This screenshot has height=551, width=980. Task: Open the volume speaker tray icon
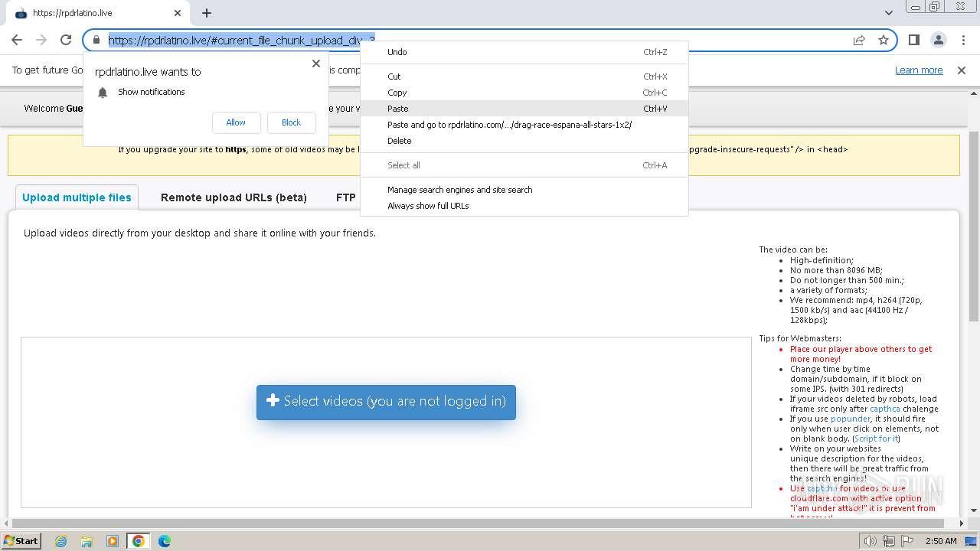pos(870,541)
